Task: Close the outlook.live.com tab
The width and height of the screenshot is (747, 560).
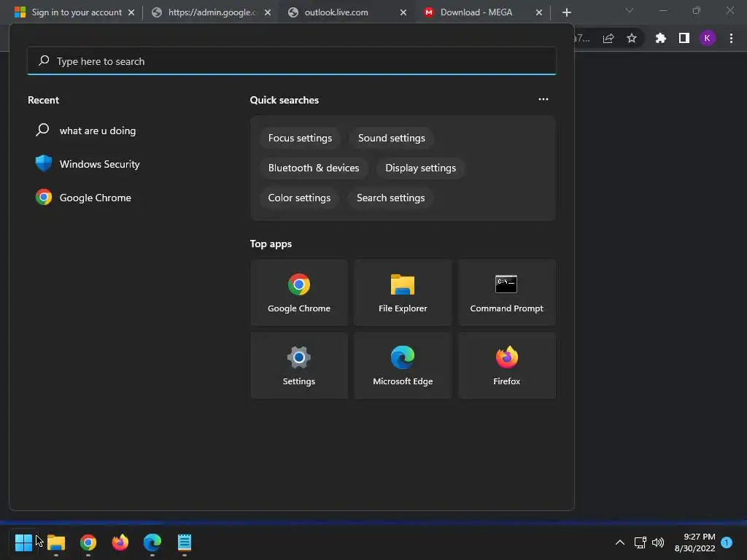Action: (x=403, y=12)
